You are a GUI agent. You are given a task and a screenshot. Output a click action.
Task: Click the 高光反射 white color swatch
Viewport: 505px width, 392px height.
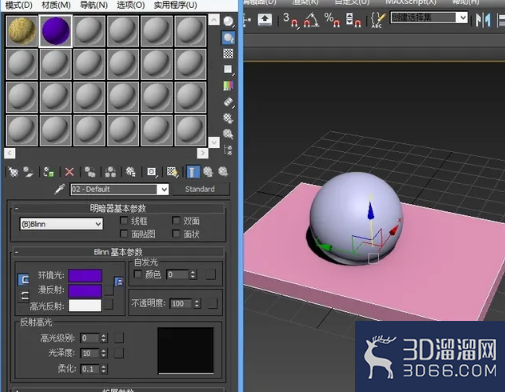[85, 305]
